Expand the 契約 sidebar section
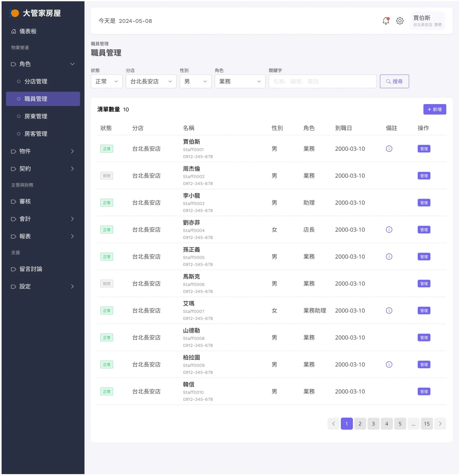Viewport: 459px width, 476px height. (43, 169)
